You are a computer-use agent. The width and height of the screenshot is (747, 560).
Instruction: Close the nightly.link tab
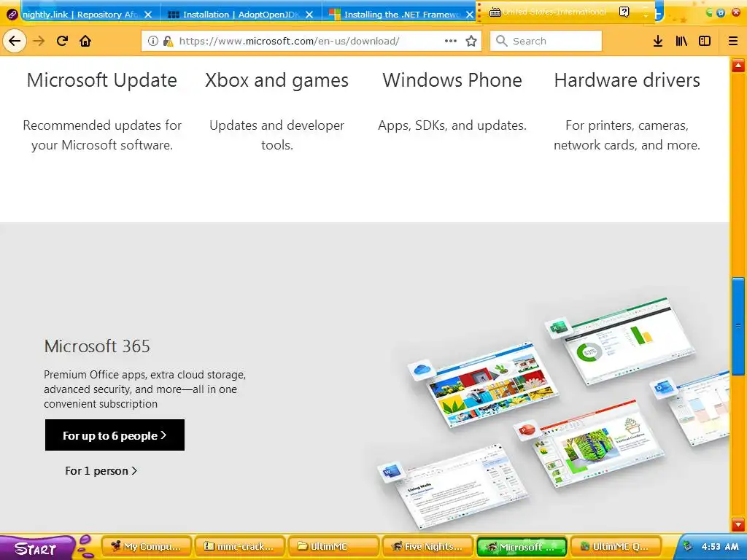tap(148, 15)
